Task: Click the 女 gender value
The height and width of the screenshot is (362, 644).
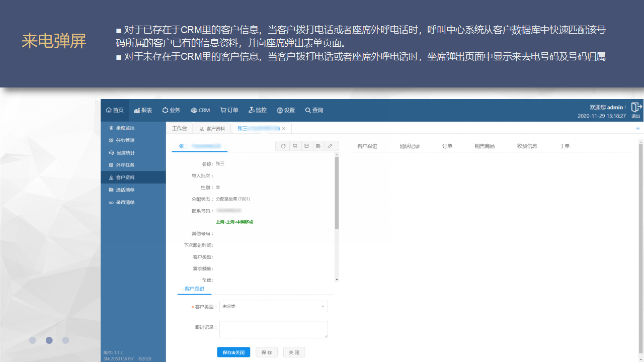Action: click(218, 187)
